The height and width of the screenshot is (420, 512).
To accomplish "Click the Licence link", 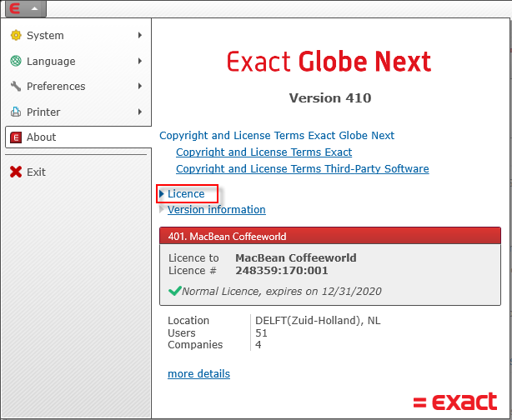I will coord(186,194).
